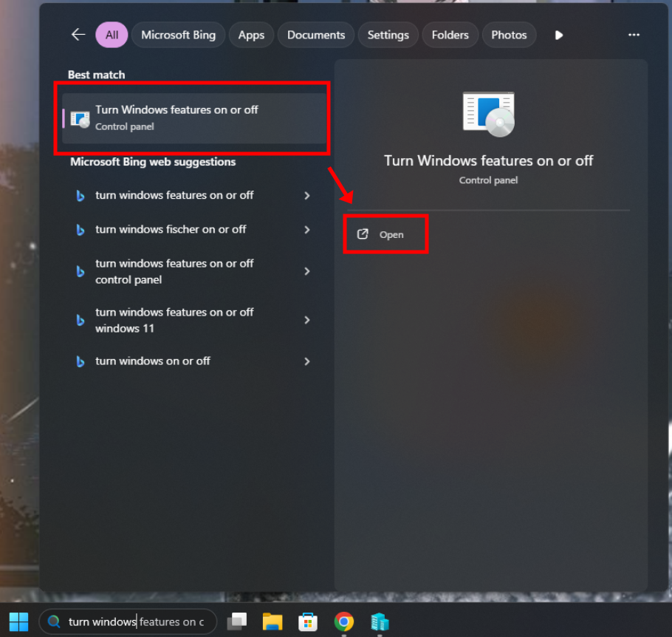
Task: Expand the 'control panel' suggestion chevron
Action: click(x=307, y=271)
